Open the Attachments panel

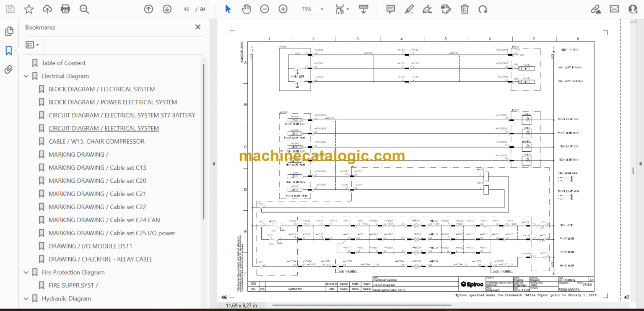click(9, 70)
